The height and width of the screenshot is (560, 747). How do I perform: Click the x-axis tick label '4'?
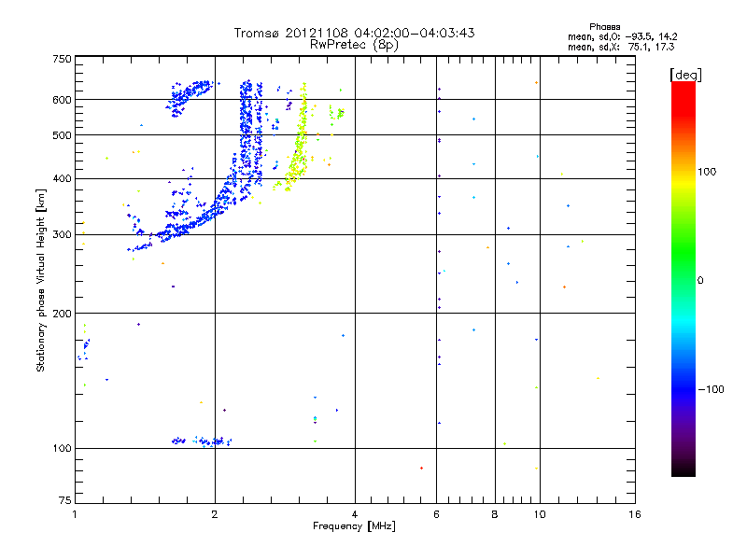pos(355,514)
